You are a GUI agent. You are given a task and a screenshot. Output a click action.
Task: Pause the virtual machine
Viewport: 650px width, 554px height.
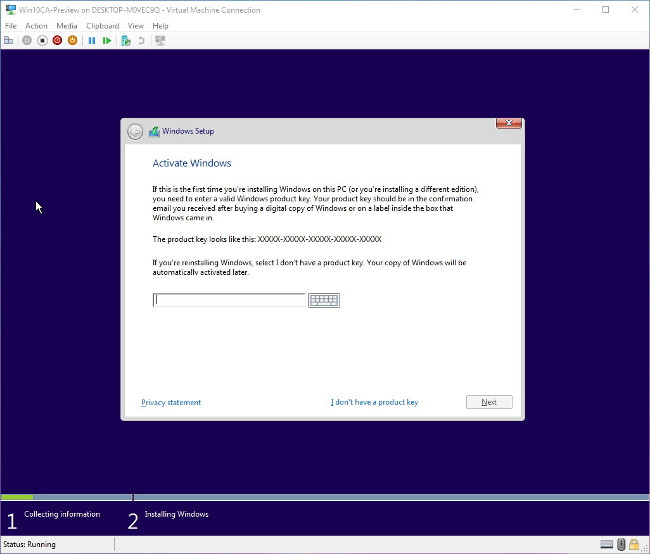click(x=92, y=41)
